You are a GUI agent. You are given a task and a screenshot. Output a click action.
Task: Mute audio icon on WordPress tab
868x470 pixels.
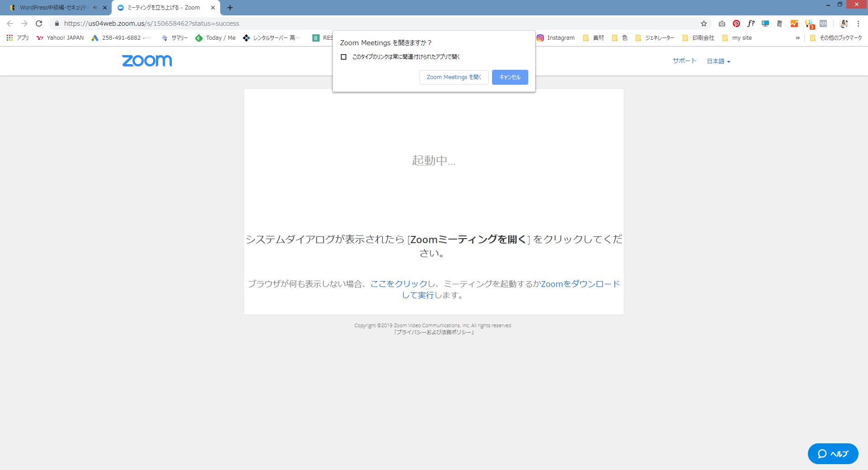coord(95,8)
